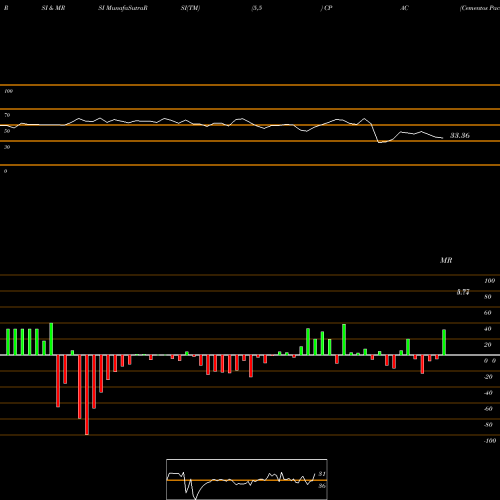
Task: Click the 'AC' header label
Action: pos(404,8)
